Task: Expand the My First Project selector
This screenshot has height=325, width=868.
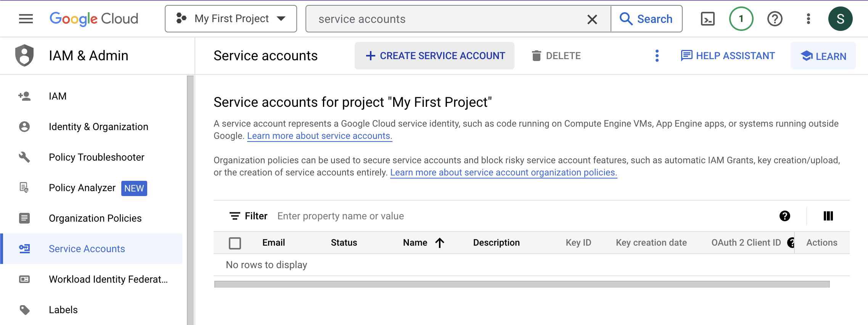Action: [x=231, y=19]
